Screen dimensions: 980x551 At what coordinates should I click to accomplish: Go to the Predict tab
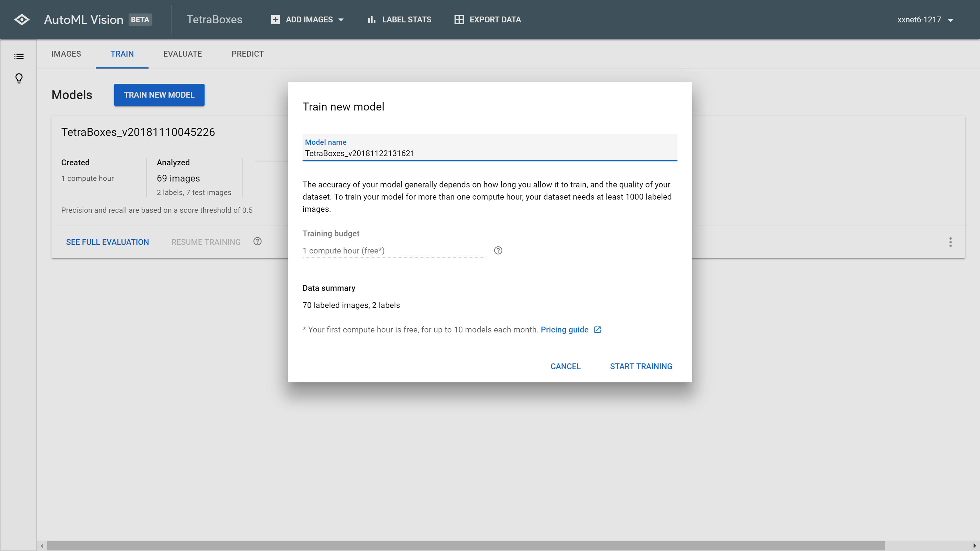247,54
